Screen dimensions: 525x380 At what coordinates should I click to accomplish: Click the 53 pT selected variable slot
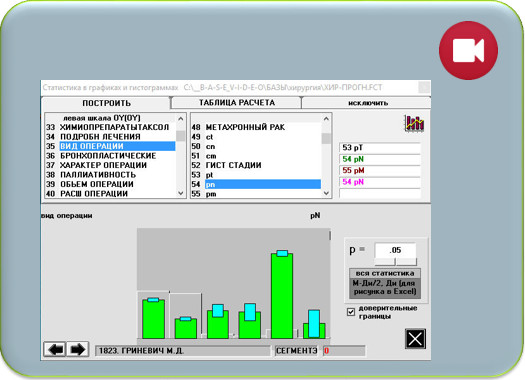tap(380, 148)
